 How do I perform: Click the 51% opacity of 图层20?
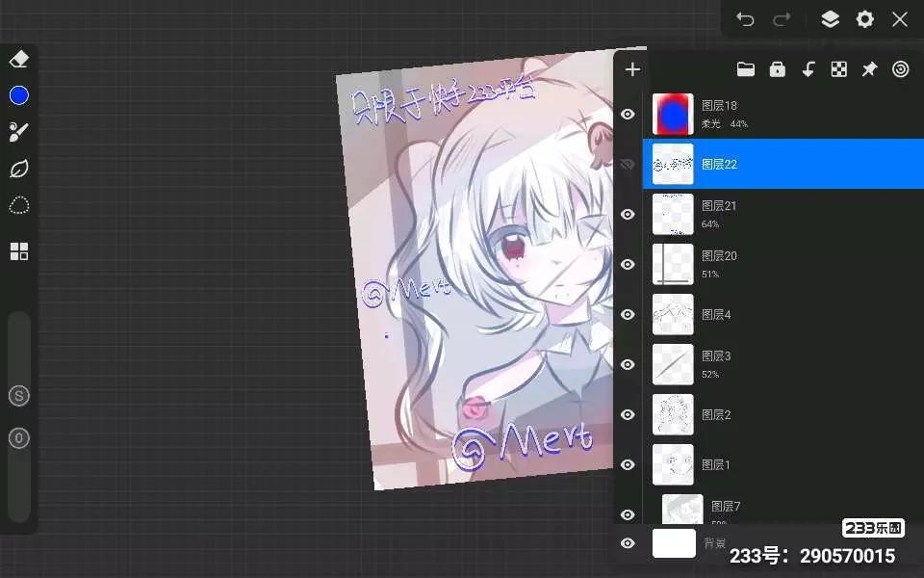pos(710,275)
